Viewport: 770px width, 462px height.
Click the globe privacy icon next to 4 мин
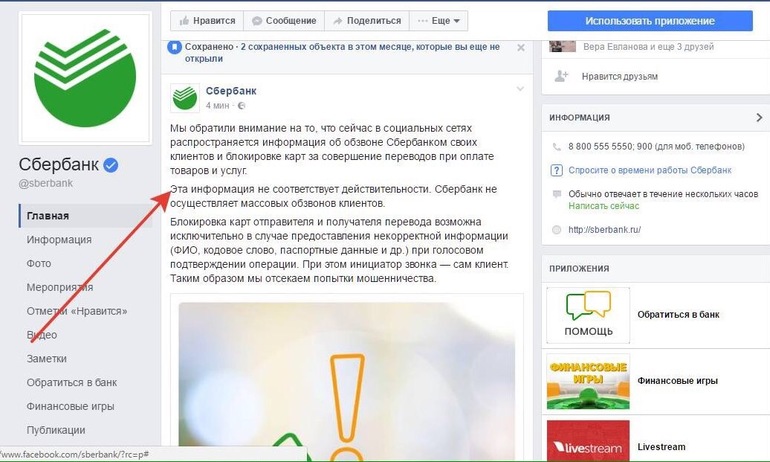click(241, 106)
